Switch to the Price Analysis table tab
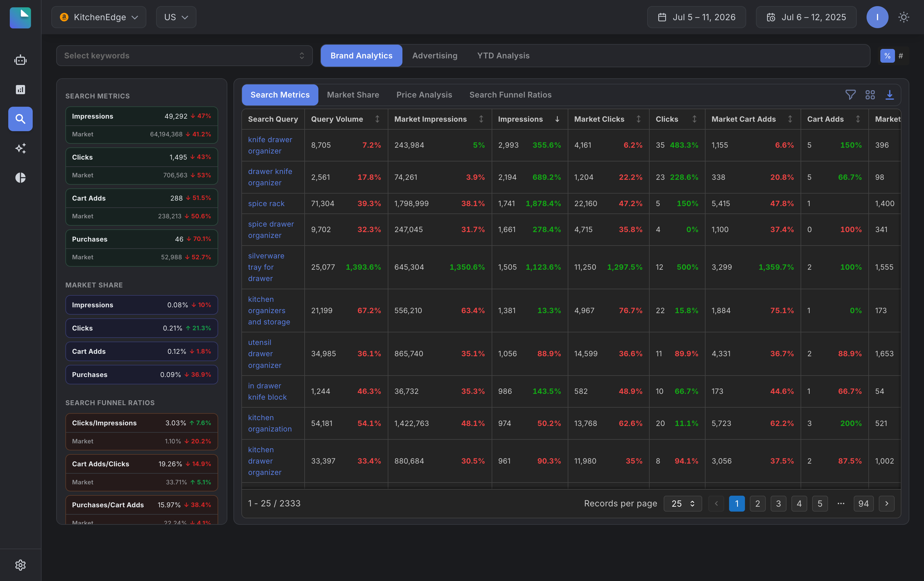 pos(424,95)
